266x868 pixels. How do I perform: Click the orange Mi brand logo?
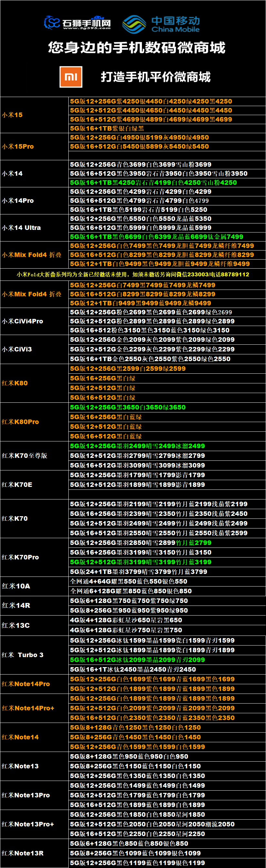pos(71,77)
